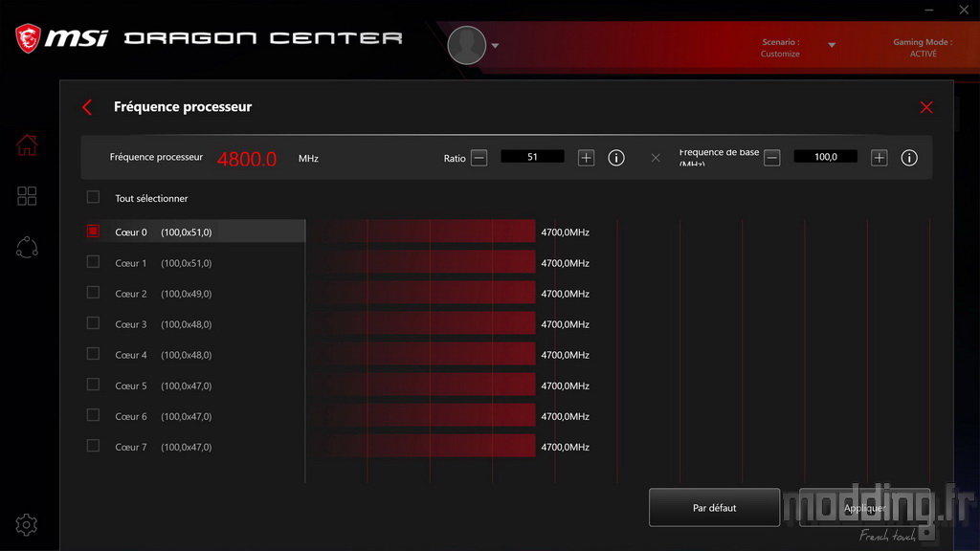Click the Fréquence processeur panel title
Image resolution: width=980 pixels, height=551 pixels.
[183, 107]
